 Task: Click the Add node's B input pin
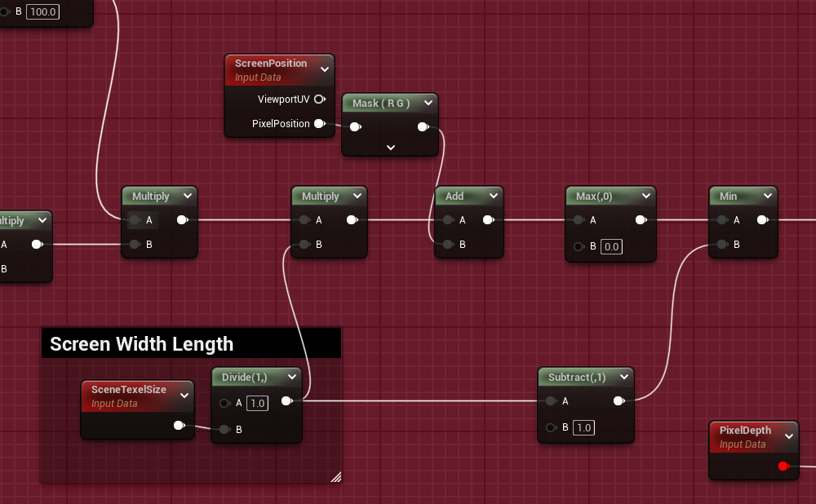coord(447,244)
